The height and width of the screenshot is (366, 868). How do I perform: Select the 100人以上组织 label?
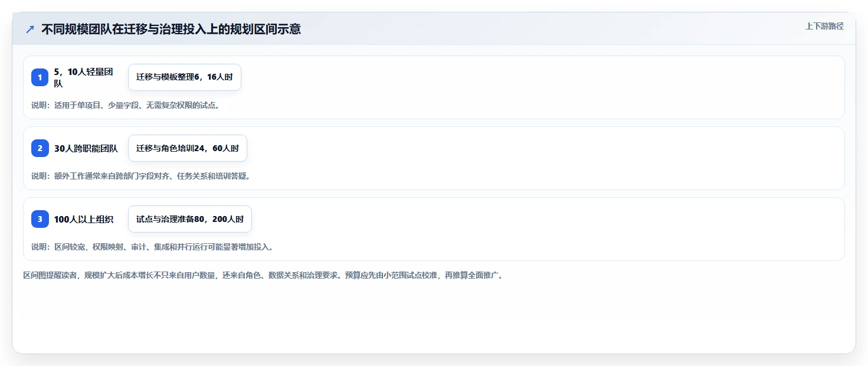pos(84,220)
